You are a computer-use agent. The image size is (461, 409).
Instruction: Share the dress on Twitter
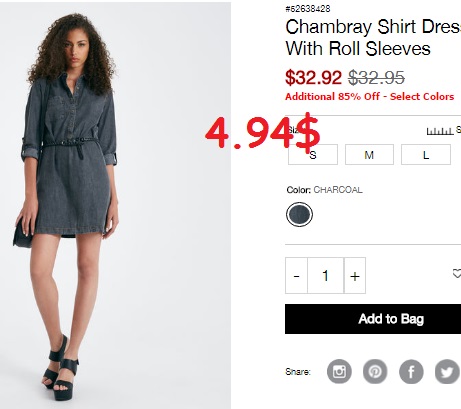click(x=447, y=371)
